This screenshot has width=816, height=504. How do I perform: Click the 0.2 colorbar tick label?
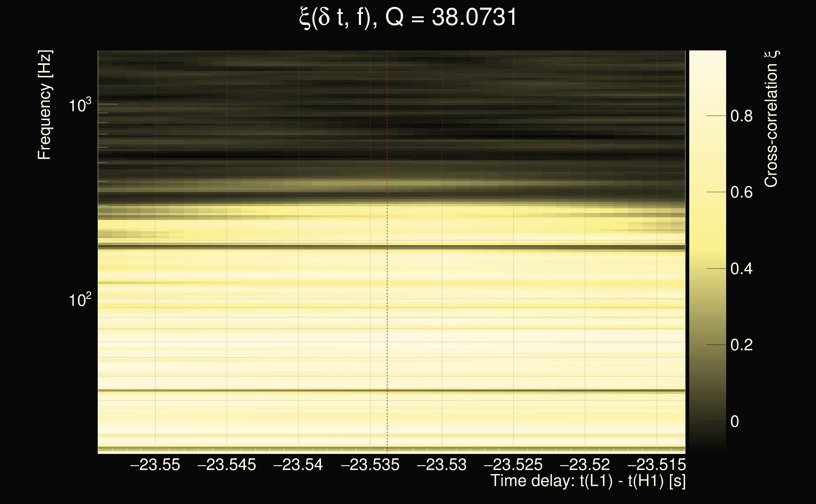coord(741,345)
